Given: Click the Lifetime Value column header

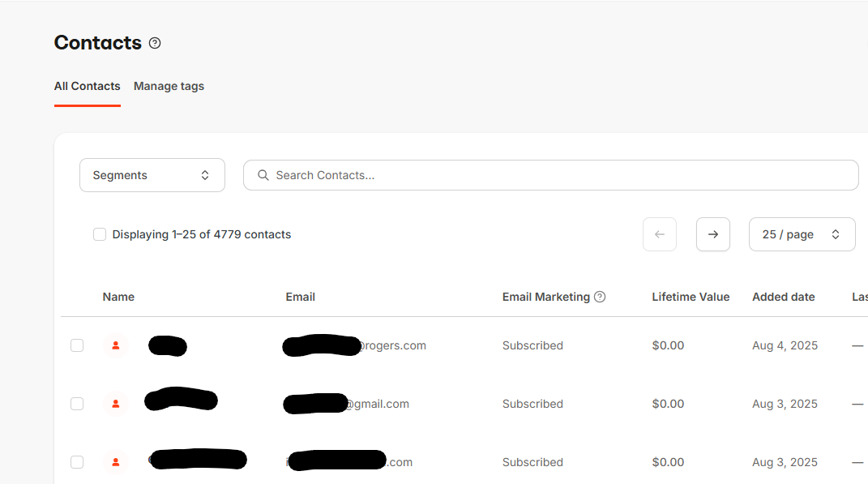Looking at the screenshot, I should tap(691, 297).
